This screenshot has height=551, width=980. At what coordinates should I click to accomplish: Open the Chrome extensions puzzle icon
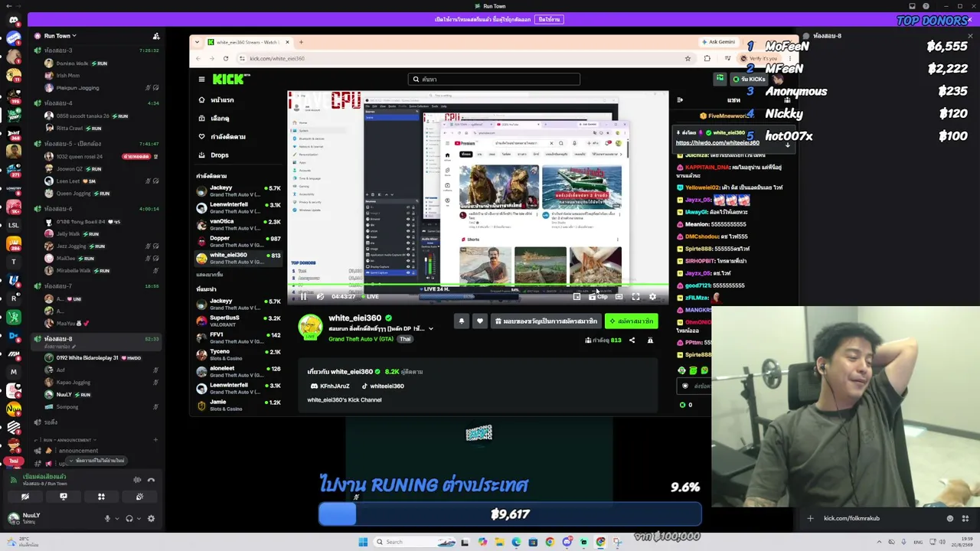pyautogui.click(x=707, y=58)
